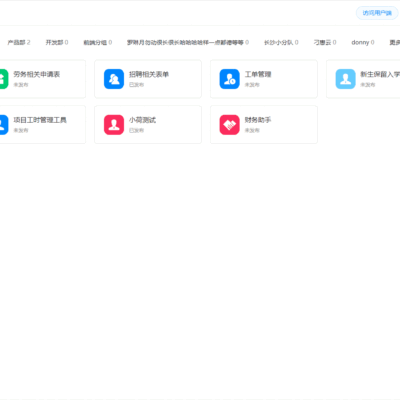Open the 招聘相关表单 title

coord(149,74)
